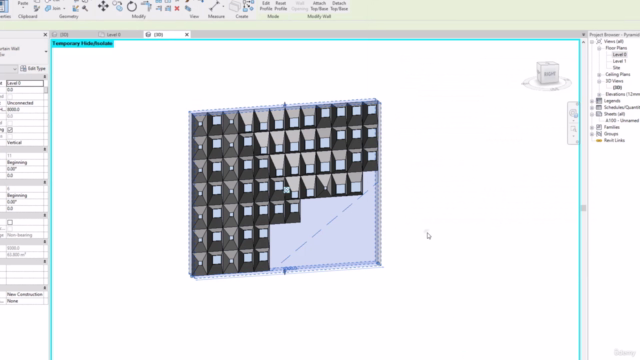Select Revit Links in Project Browser
Screen dimensions: 640x360
614,140
